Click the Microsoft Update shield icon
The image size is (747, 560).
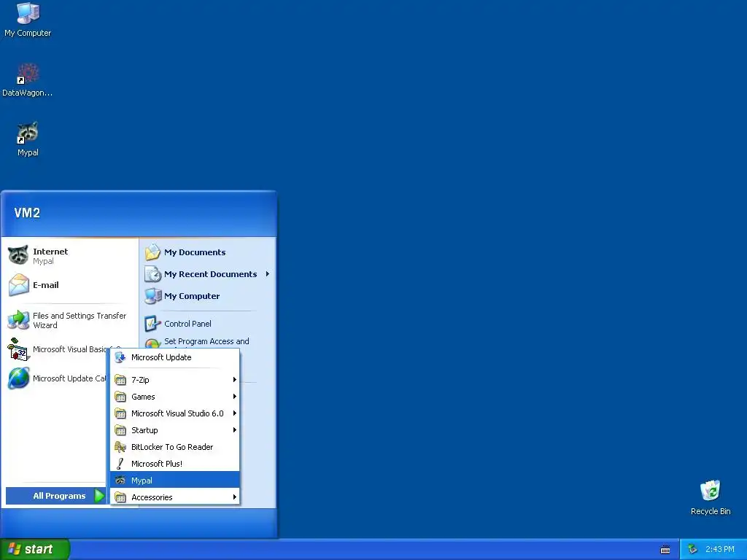coord(120,357)
